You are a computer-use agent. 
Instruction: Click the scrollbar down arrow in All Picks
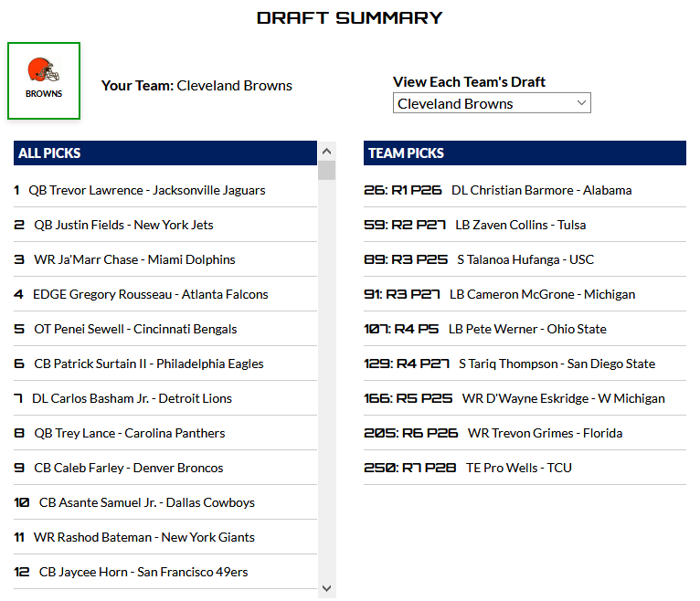click(326, 588)
